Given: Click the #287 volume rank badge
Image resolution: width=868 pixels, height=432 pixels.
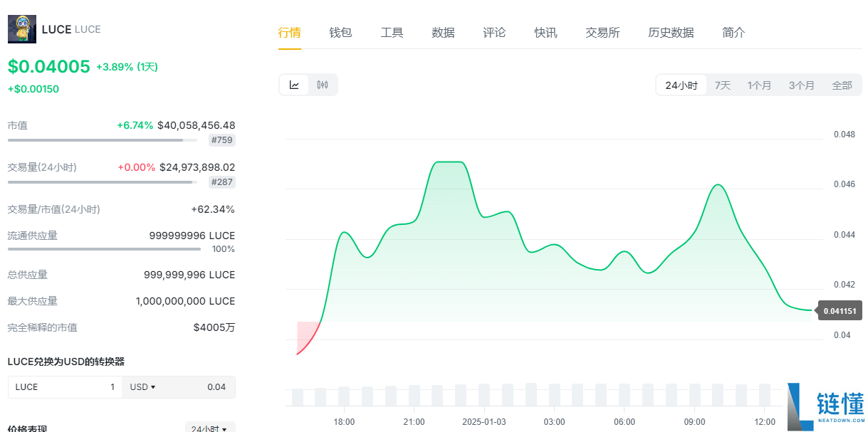Looking at the screenshot, I should [222, 182].
